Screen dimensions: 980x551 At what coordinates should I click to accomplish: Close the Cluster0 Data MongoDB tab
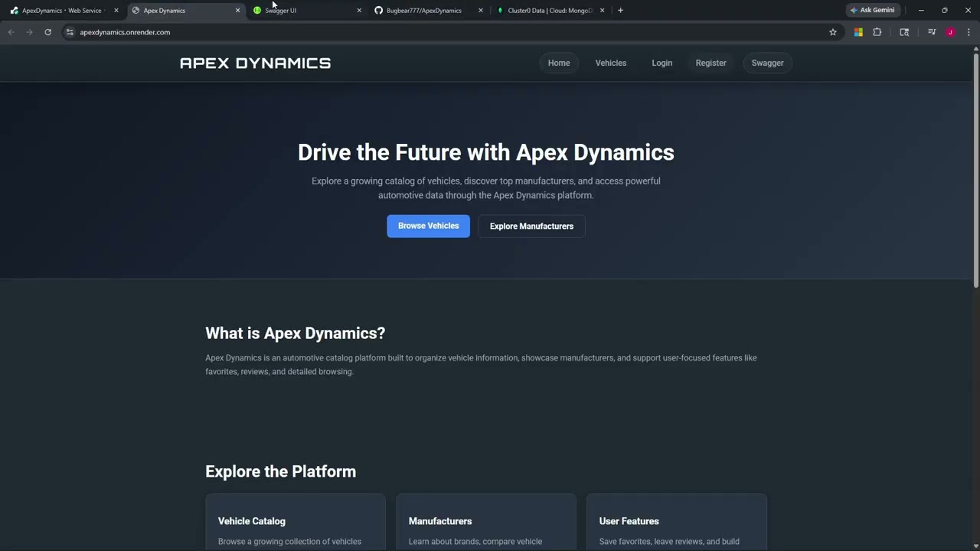pos(602,11)
